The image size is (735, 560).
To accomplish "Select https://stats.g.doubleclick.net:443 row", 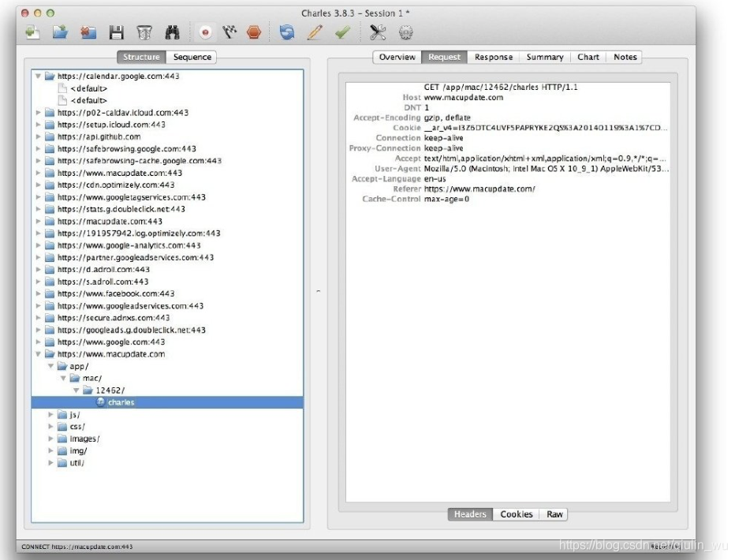I will click(x=167, y=209).
